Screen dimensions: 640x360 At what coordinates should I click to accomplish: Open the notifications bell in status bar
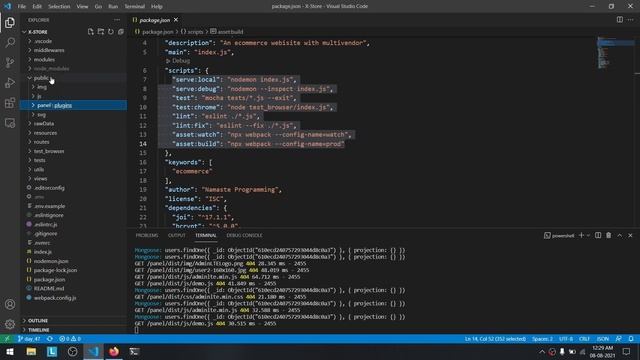631,339
